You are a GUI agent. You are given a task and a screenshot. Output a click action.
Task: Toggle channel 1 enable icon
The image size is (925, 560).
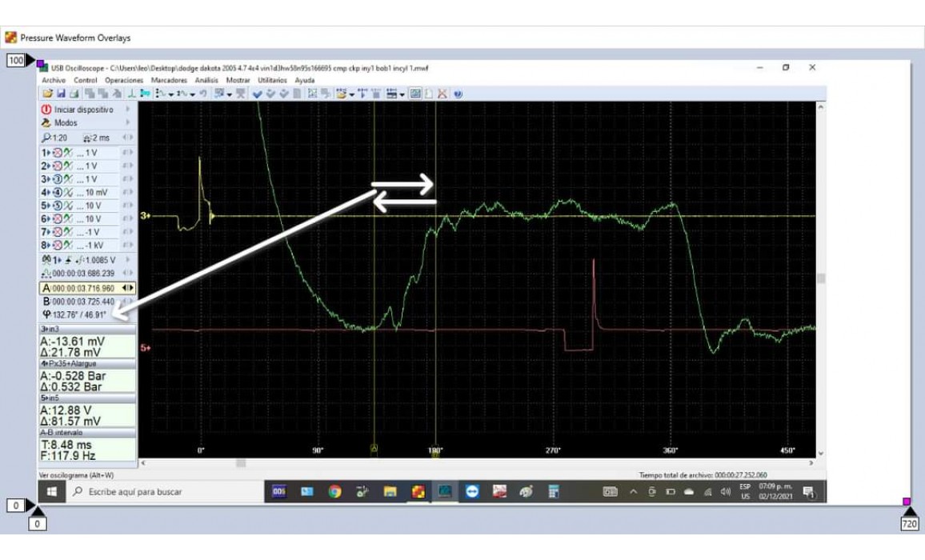(x=57, y=153)
